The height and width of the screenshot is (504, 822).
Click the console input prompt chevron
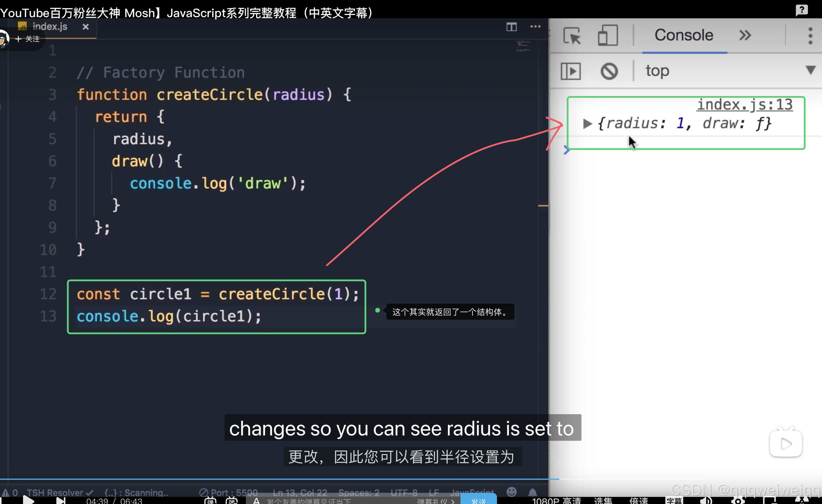coord(566,150)
